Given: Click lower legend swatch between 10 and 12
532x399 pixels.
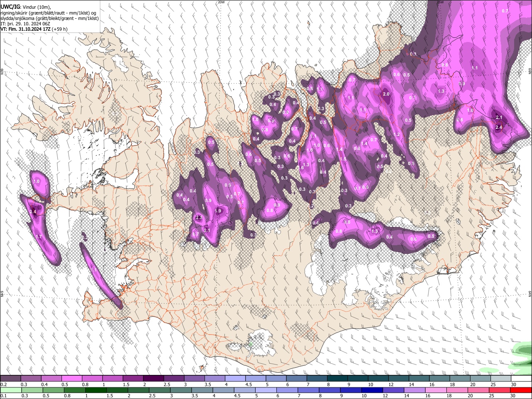Looking at the screenshot, I should pos(372,390).
